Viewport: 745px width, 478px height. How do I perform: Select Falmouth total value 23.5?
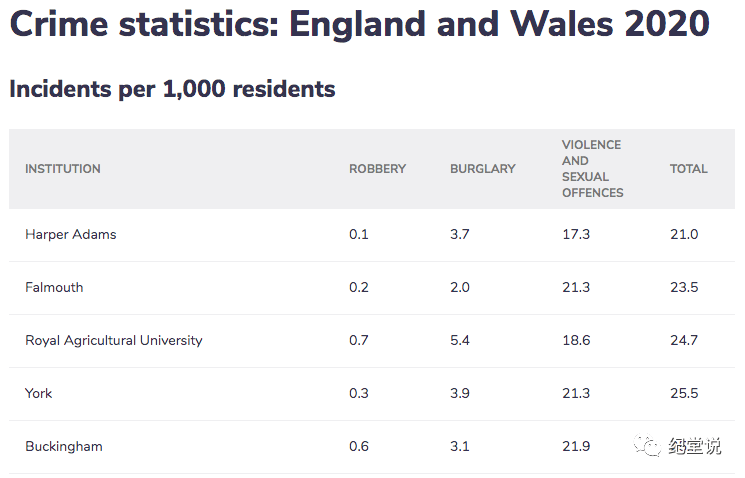pyautogui.click(x=684, y=287)
